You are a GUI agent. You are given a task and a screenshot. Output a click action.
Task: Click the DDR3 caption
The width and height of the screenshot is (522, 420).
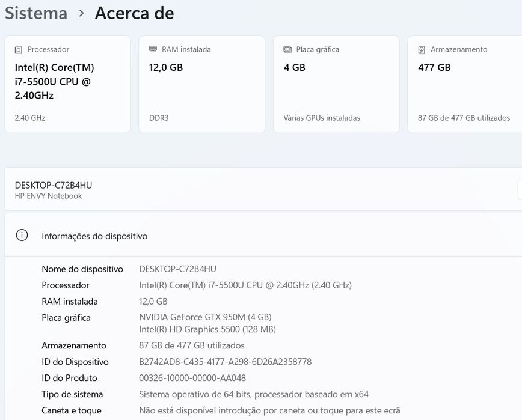(159, 118)
